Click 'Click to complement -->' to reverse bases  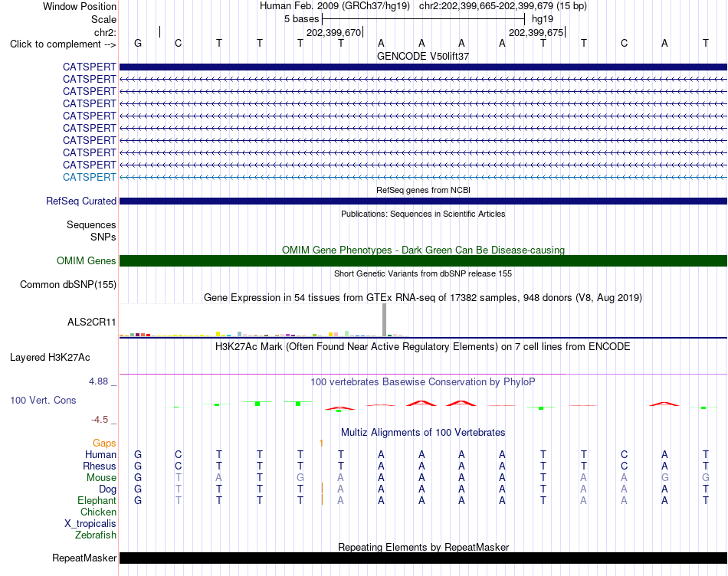click(x=63, y=44)
